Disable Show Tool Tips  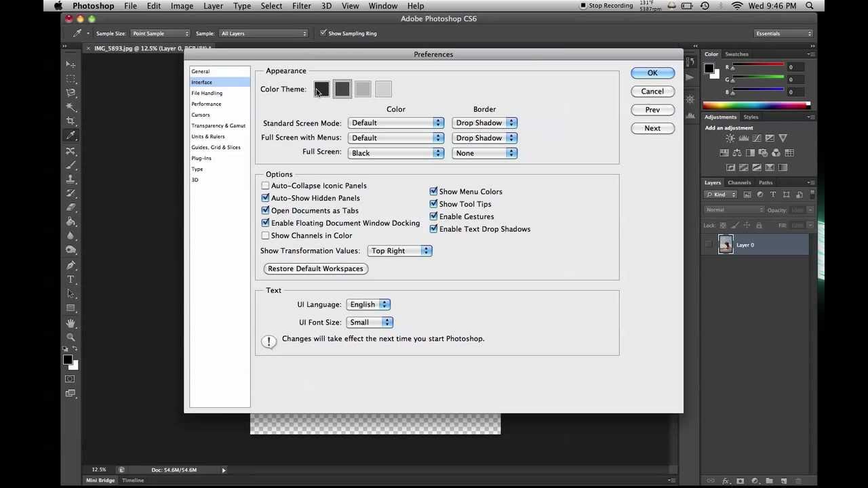(433, 204)
